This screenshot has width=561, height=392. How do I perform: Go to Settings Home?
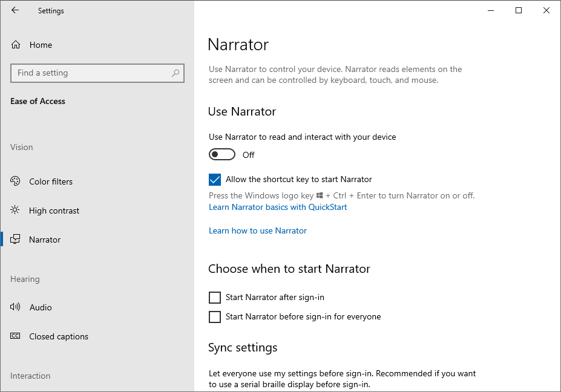(97, 45)
